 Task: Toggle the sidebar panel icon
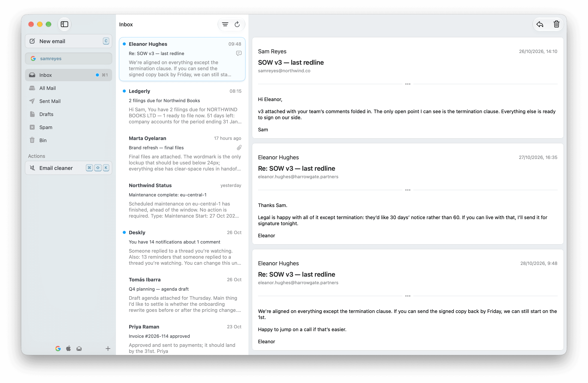64,24
